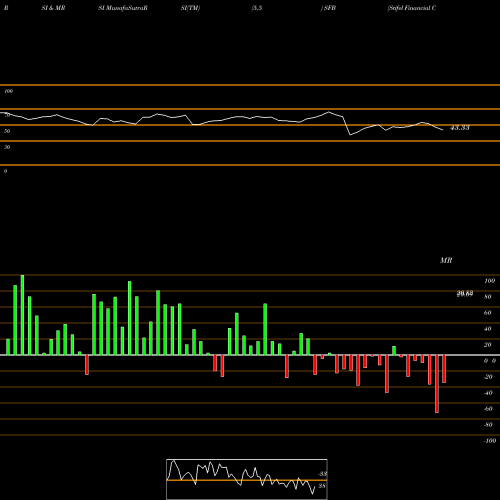This screenshot has height=500, width=500.
Task: Click the '-100' label on the MR axis
Action: (x=490, y=441)
